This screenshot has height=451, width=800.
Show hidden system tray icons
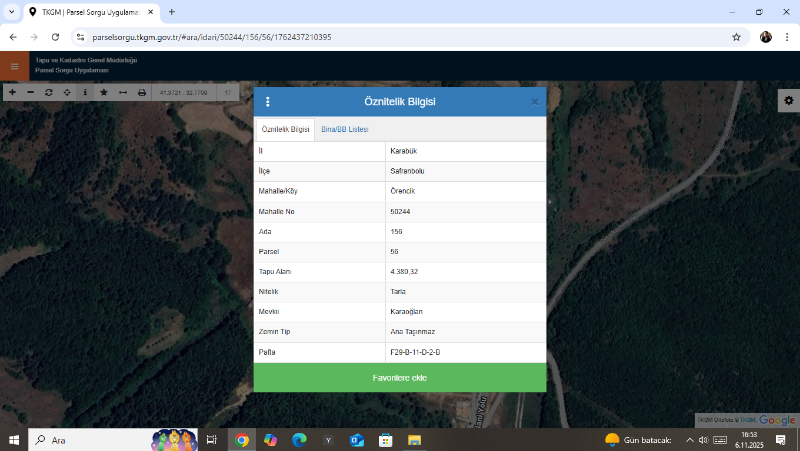point(689,440)
